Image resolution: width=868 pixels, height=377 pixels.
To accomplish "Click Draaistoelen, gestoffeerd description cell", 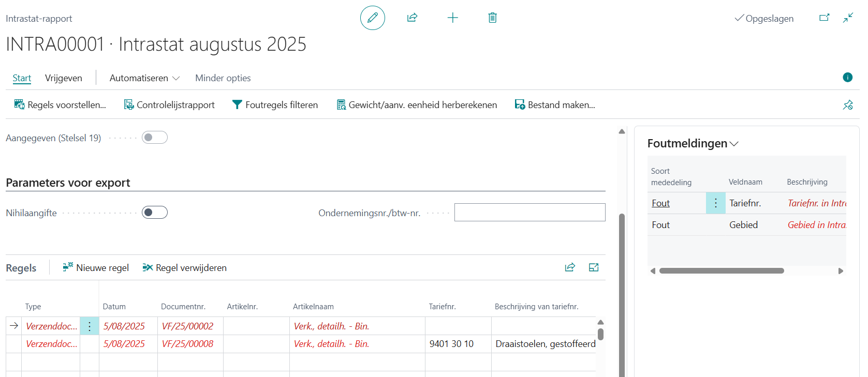I will 543,344.
